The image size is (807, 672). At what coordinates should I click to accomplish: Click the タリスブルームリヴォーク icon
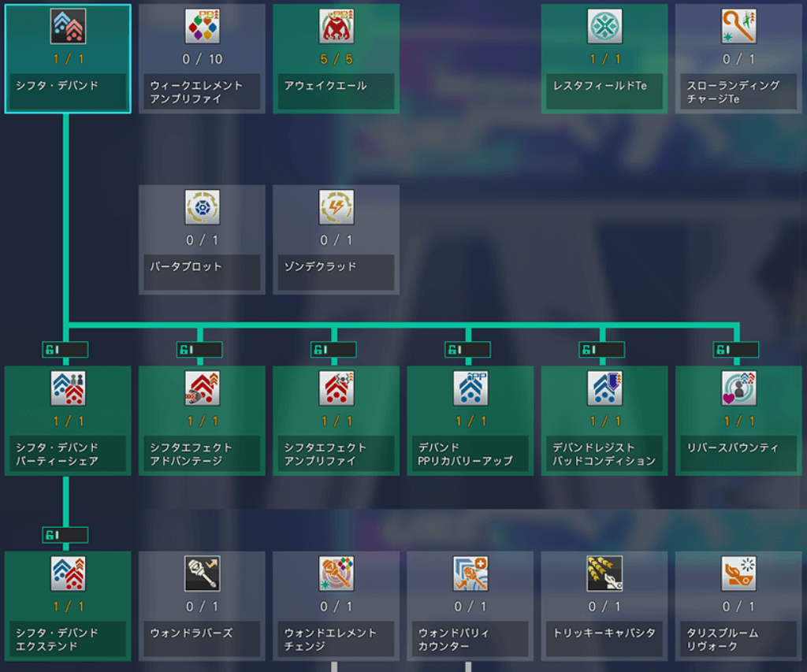click(738, 574)
